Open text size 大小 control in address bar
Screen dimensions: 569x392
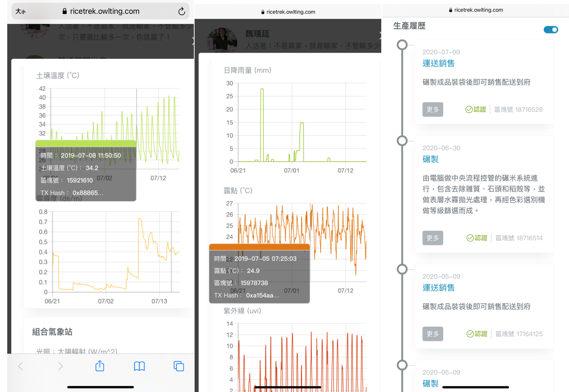tap(20, 11)
